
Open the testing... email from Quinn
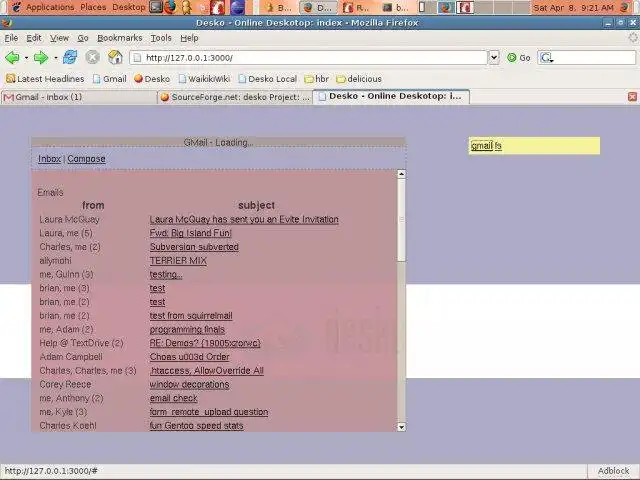tap(166, 274)
